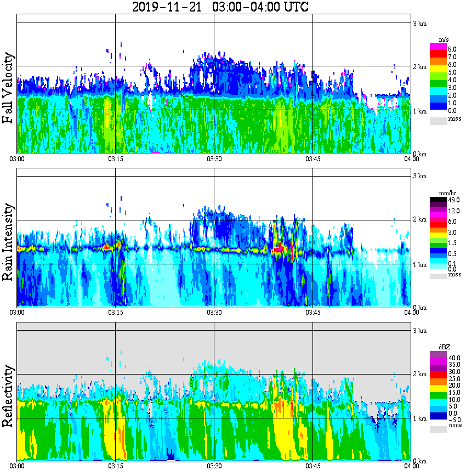Click the "m/s" unit label of the legend
The height and width of the screenshot is (476, 466).
[x=444, y=39]
